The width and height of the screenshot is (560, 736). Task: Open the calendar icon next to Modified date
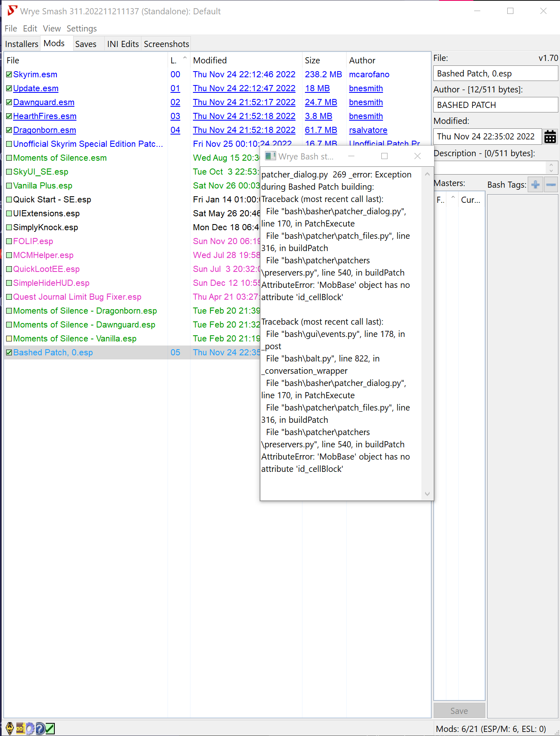pos(550,137)
